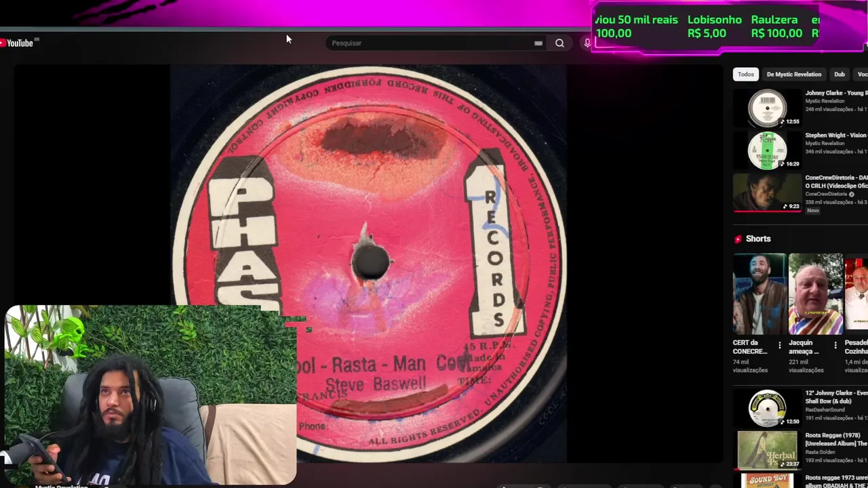
Task: Open Roots reggae 1973 Obadiah video title
Action: pos(836,481)
